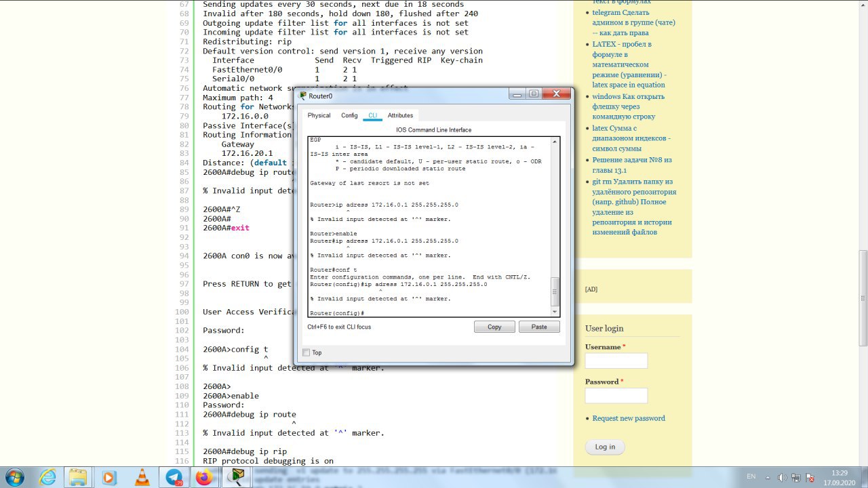Maximize the Router0 window
Viewport: 868px width, 488px height.
(x=534, y=94)
